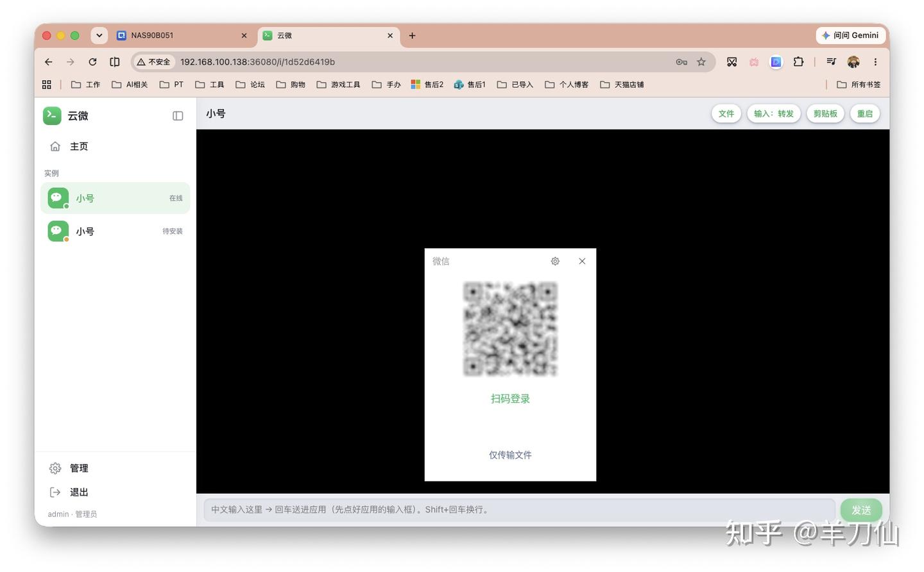The image size is (924, 572).
Task: Click the 云微 green logo icon
Action: (52, 115)
